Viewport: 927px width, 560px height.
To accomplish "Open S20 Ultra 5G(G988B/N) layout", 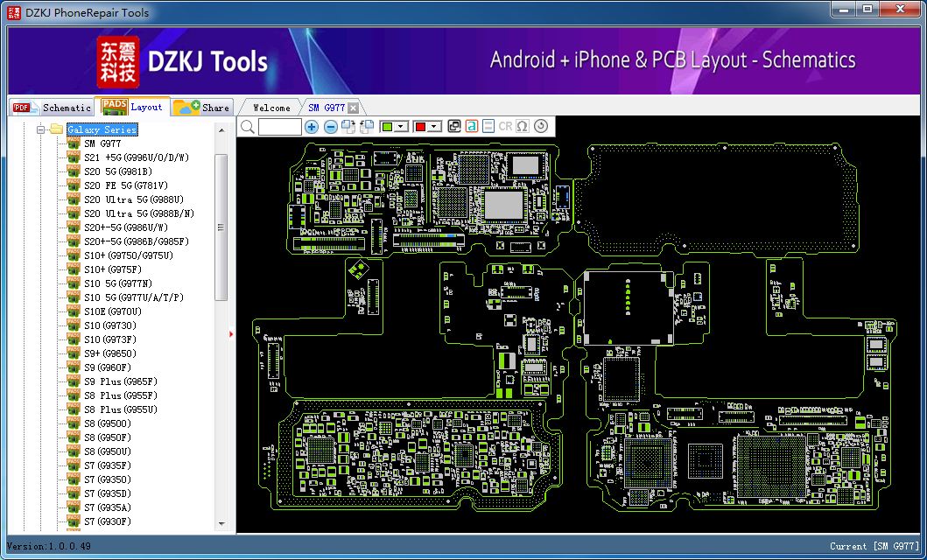I will (139, 213).
